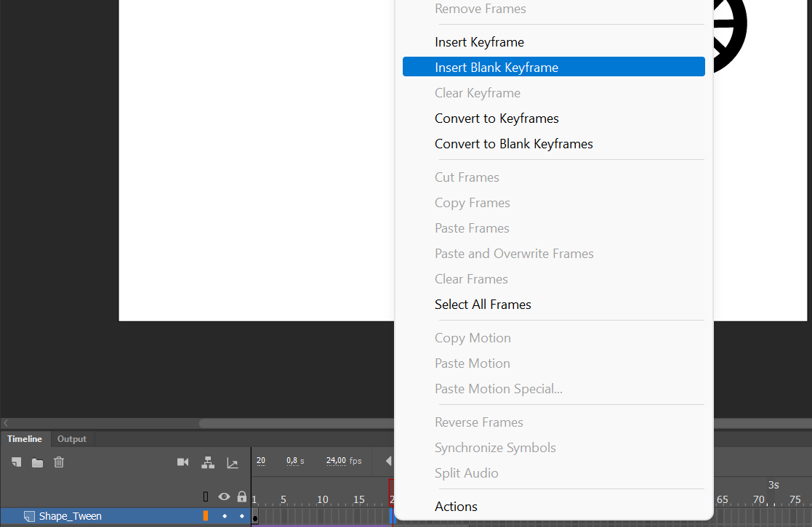Open Actions from context menu
The width and height of the screenshot is (812, 527).
[554, 507]
